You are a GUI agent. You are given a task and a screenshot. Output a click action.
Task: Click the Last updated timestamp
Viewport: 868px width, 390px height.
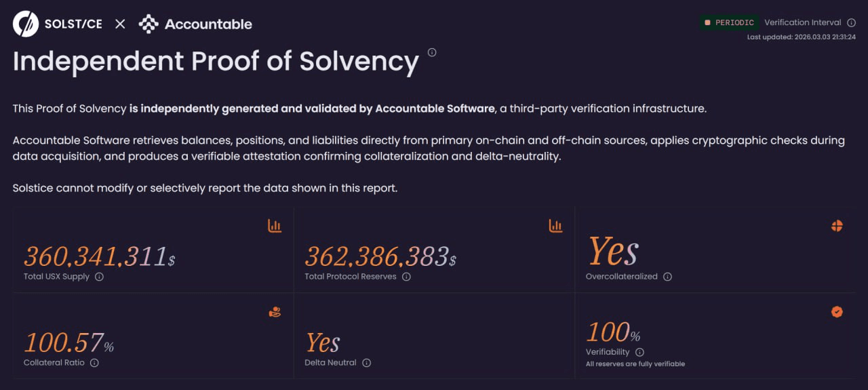point(801,37)
